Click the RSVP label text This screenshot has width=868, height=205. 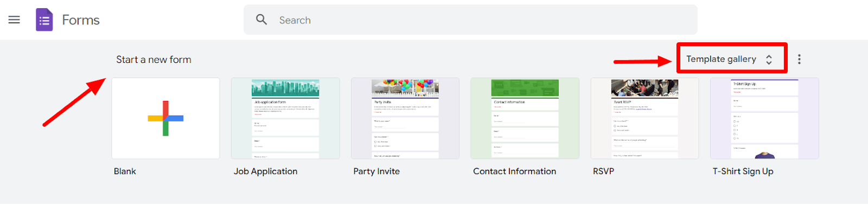point(603,171)
